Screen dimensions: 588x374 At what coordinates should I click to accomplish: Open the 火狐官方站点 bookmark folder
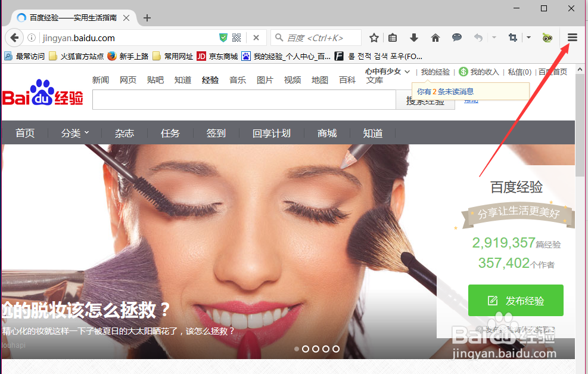pyautogui.click(x=76, y=56)
